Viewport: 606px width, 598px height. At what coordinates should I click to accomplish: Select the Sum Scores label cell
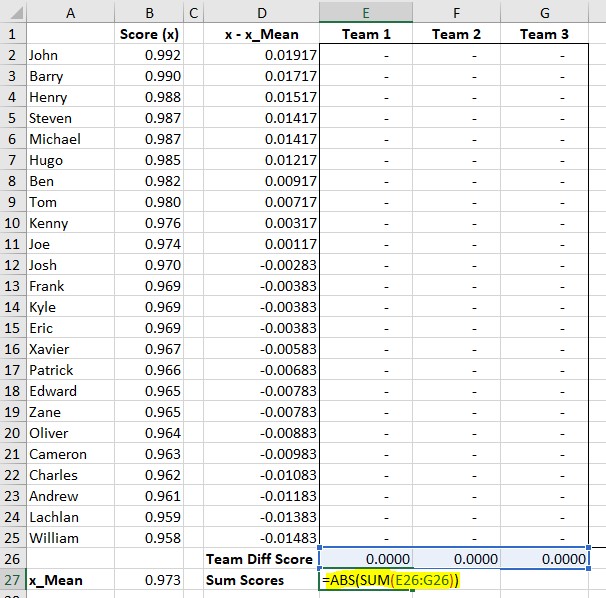click(x=261, y=580)
